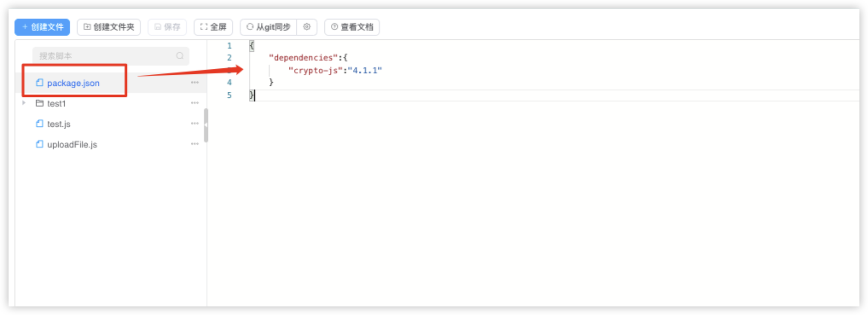The height and width of the screenshot is (315, 868).
Task: Toggle 全屏 fullscreen mode
Action: [213, 27]
